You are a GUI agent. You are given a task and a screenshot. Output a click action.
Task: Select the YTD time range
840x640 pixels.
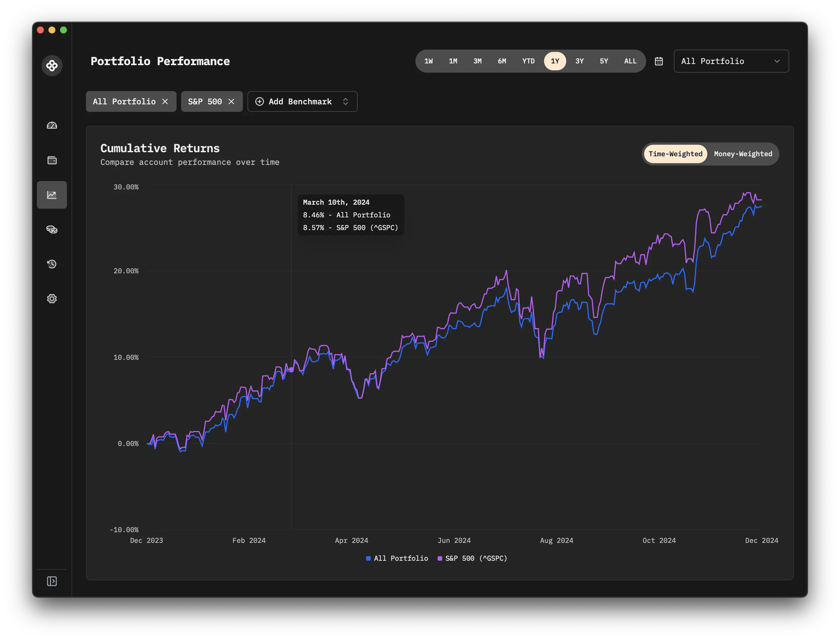click(x=528, y=61)
